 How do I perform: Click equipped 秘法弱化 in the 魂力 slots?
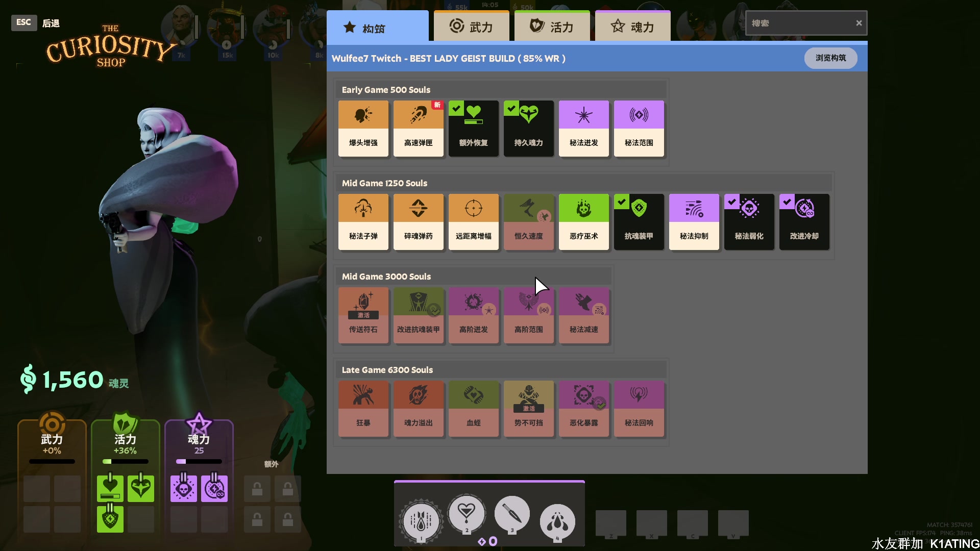click(184, 488)
